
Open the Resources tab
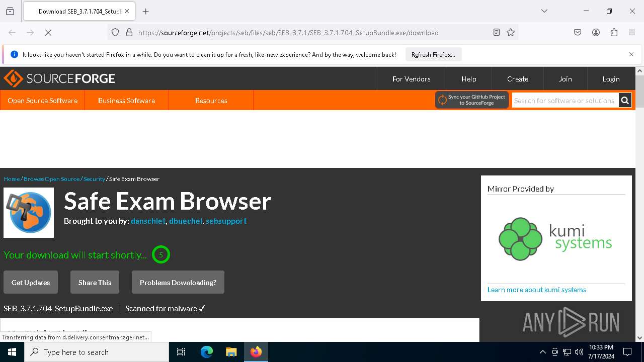(x=211, y=101)
